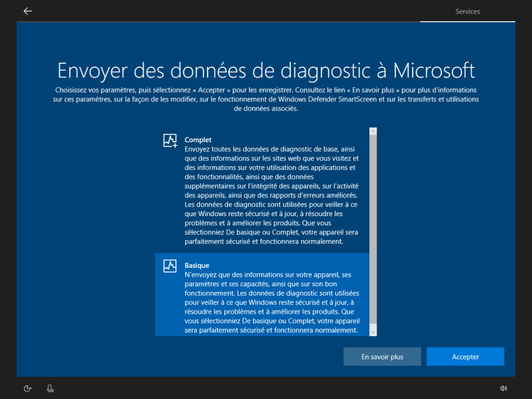The image size is (532, 399).
Task: Click the Complet diagnostic icon with plus sign
Action: [170, 140]
